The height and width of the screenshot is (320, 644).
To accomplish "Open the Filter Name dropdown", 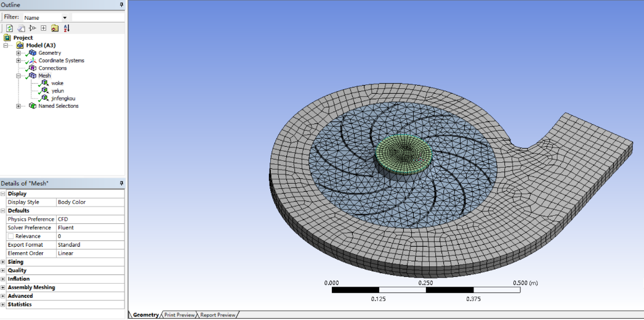I will [65, 18].
